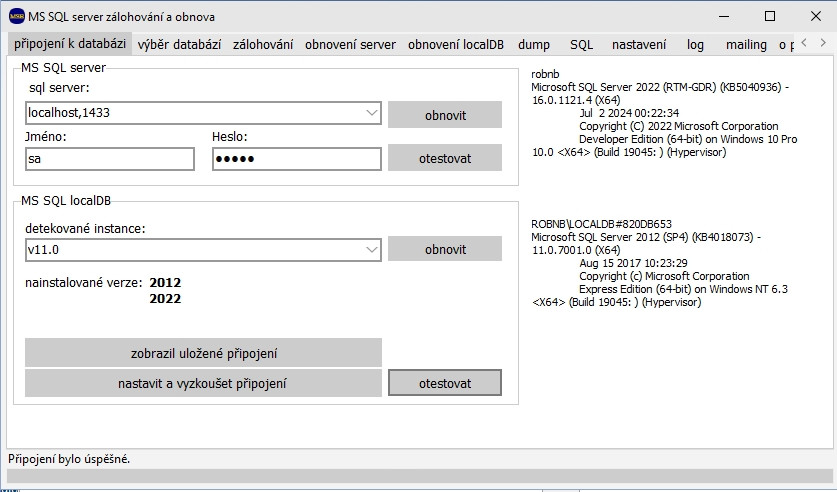Click the partially visible 'o p' tab

click(x=785, y=45)
